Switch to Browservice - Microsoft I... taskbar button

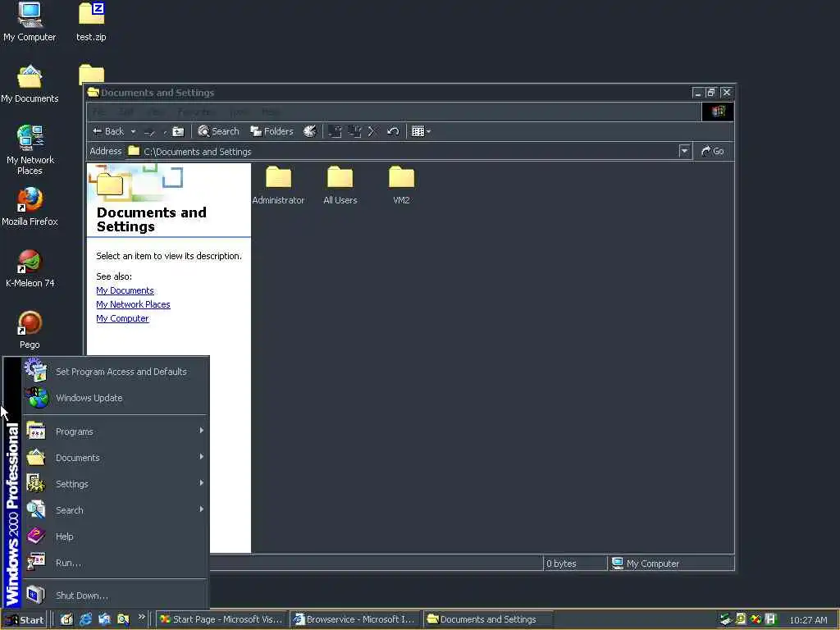354,619
